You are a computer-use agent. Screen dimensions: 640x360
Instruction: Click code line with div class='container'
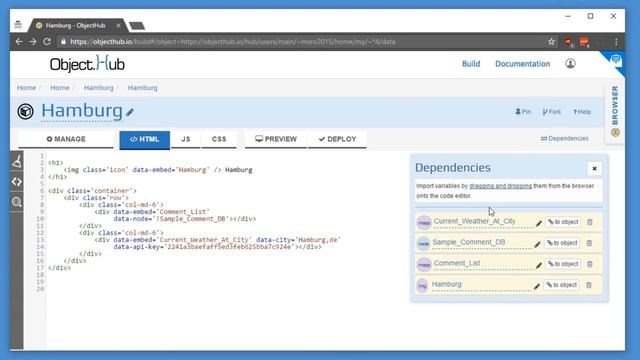click(92, 191)
